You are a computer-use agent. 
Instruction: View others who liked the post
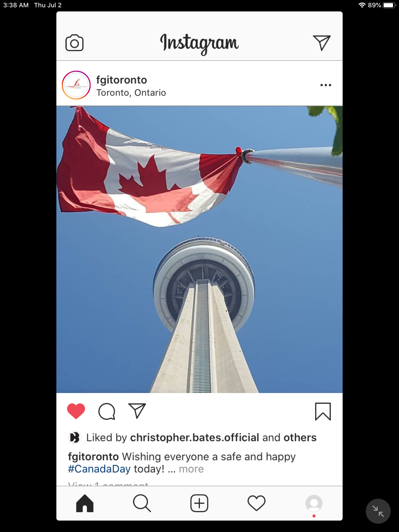300,438
